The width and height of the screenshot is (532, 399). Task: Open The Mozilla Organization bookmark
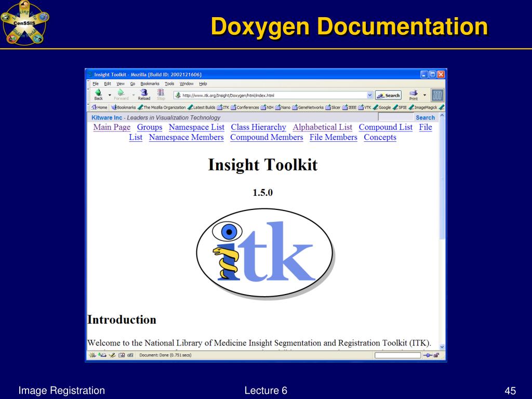click(x=162, y=107)
